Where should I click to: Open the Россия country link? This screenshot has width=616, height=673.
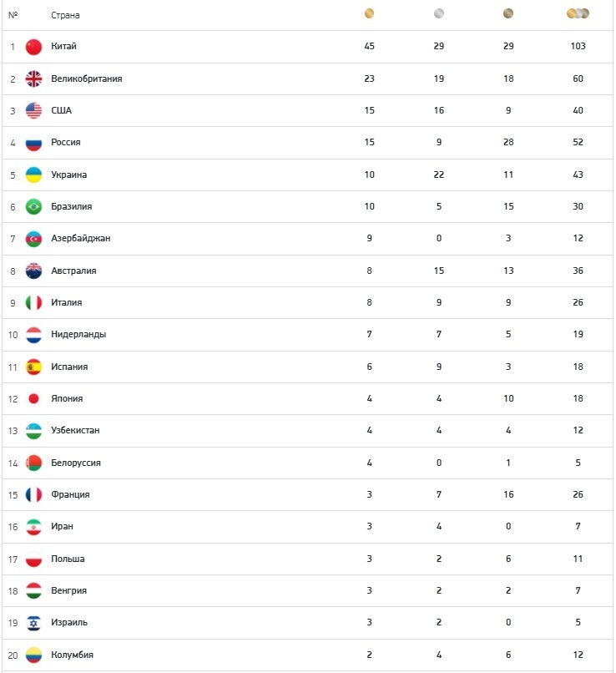click(66, 143)
